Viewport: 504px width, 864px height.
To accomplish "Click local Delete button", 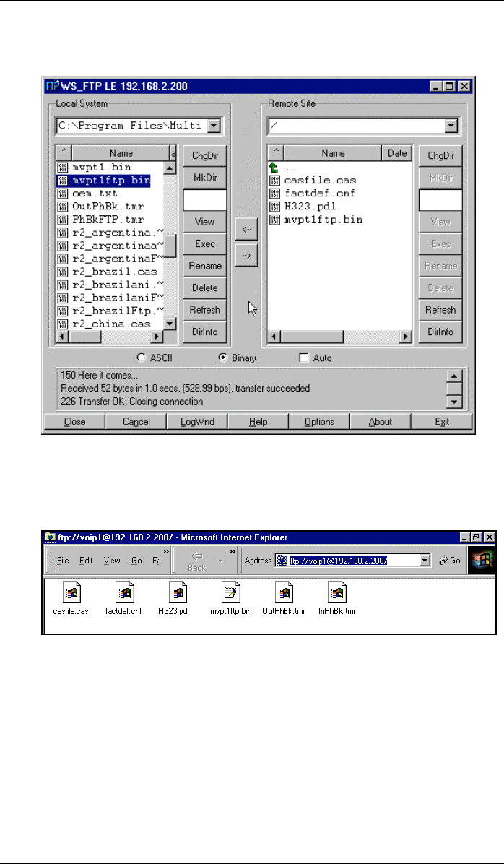I will point(205,288).
